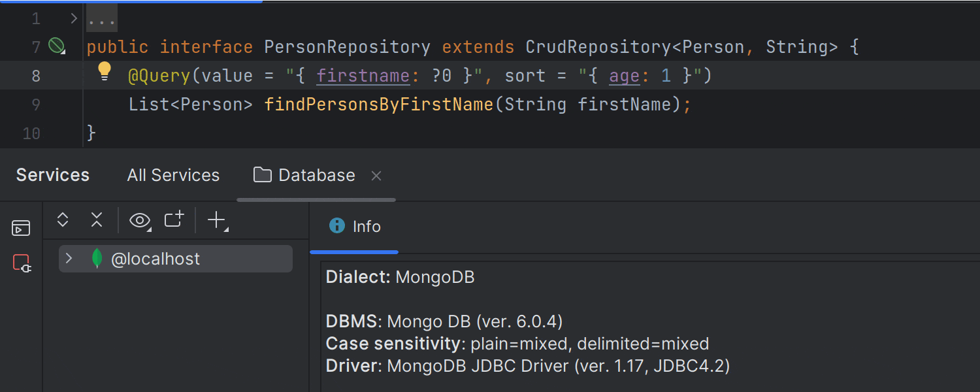Image resolution: width=980 pixels, height=392 pixels.
Task: Click the Add Service plus icon
Action: pos(216,220)
